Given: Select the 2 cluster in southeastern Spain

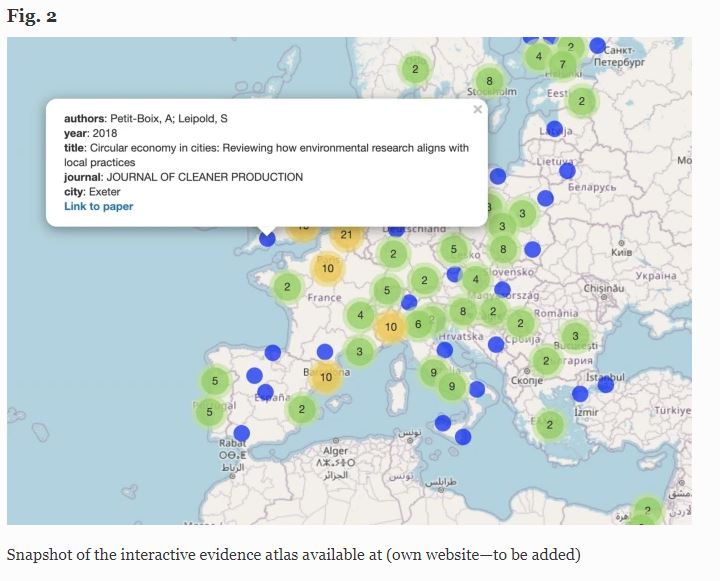Looking at the screenshot, I should 302,409.
